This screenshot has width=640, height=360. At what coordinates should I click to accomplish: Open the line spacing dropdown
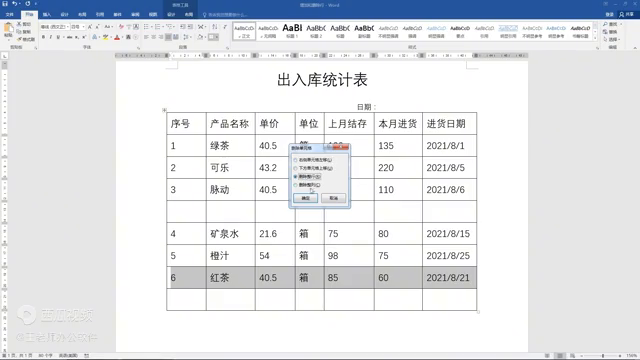click(187, 37)
